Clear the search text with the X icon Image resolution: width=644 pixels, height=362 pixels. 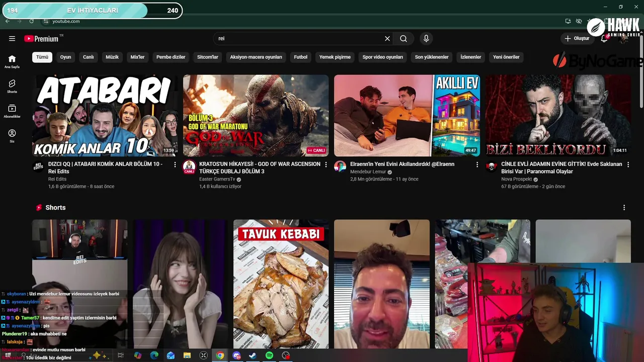387,38
